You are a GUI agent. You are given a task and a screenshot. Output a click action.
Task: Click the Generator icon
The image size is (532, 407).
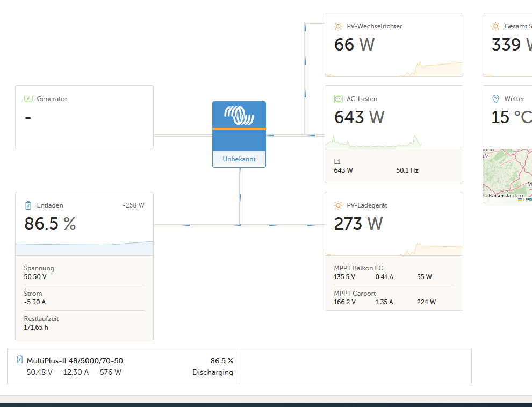point(28,99)
